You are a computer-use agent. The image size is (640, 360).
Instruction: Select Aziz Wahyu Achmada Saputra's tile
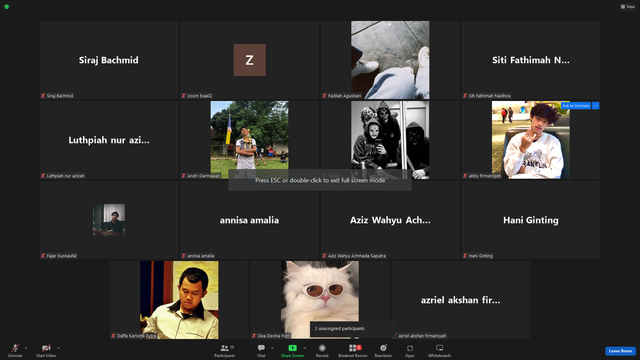click(x=390, y=220)
